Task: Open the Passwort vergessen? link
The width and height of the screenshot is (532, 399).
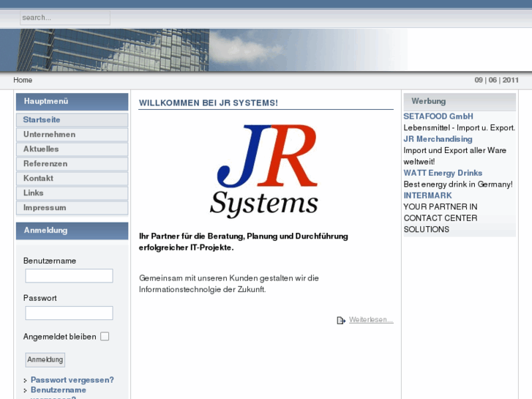Action: (72, 380)
